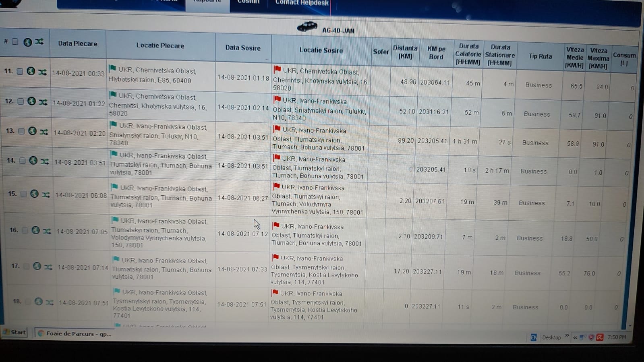Select arrival time 14-08-2021 07:33
The image size is (644, 362).
coord(242,269)
